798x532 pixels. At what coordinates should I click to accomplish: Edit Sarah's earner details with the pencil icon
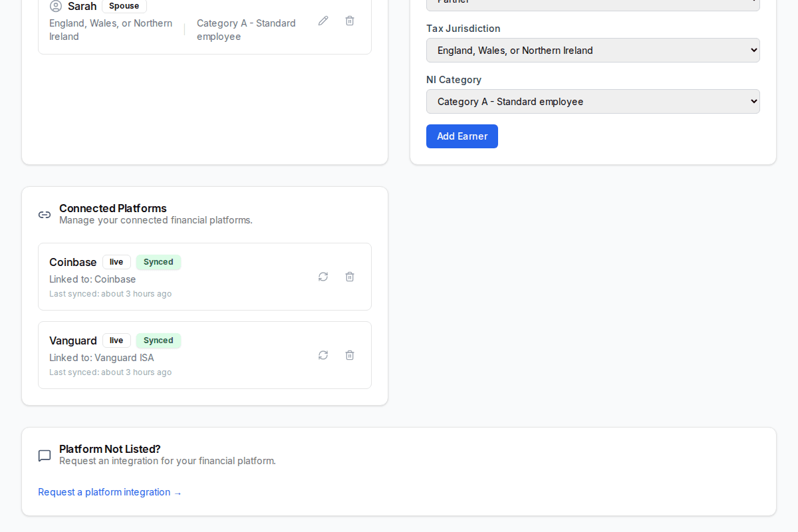(323, 21)
